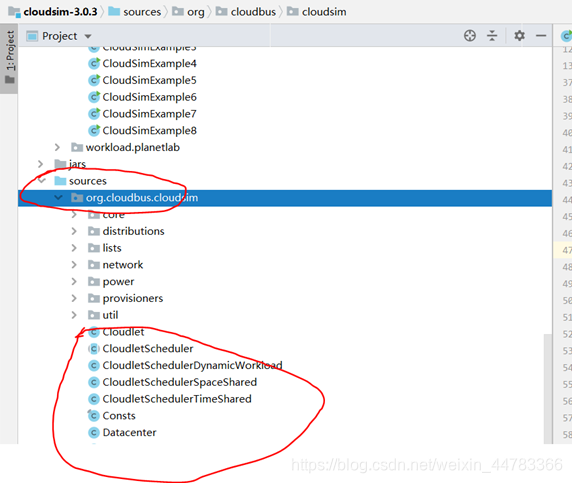This screenshot has height=483, width=572.
Task: Click network package folder icon
Action: pyautogui.click(x=94, y=265)
